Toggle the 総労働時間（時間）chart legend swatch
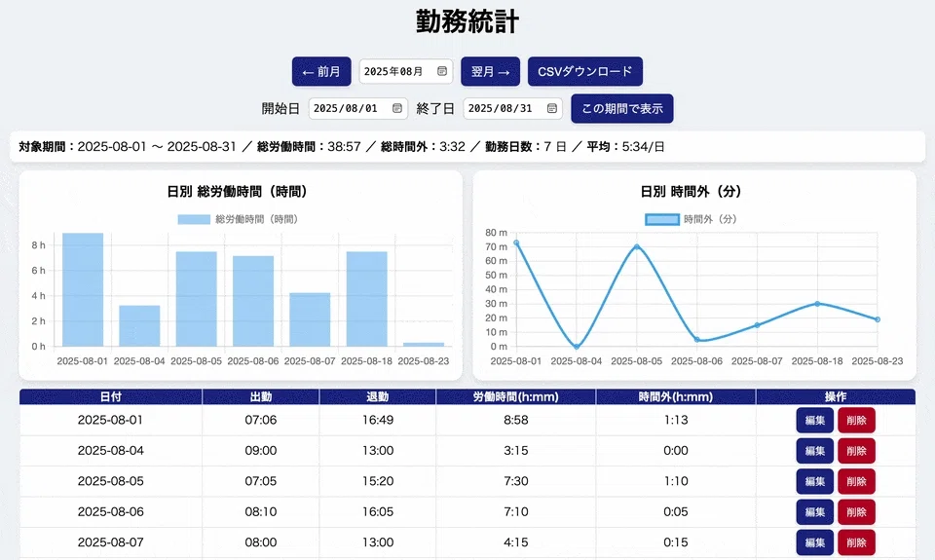 click(x=194, y=219)
